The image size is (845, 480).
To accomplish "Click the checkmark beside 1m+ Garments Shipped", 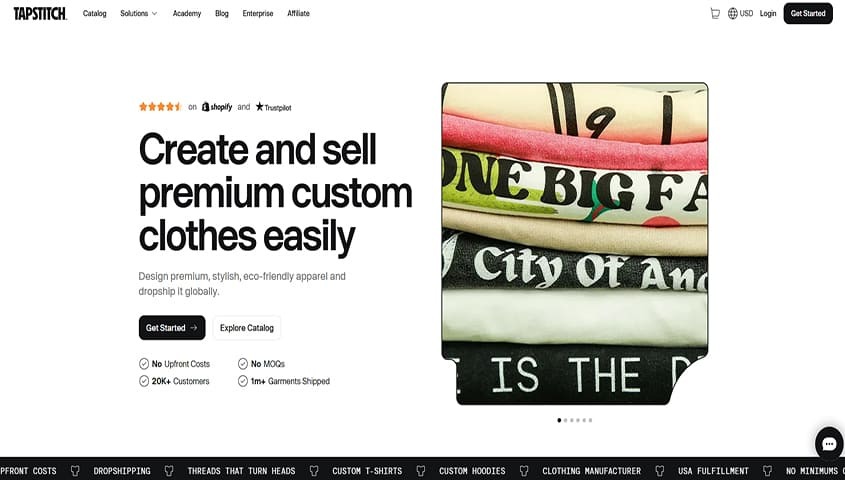I will click(x=243, y=381).
